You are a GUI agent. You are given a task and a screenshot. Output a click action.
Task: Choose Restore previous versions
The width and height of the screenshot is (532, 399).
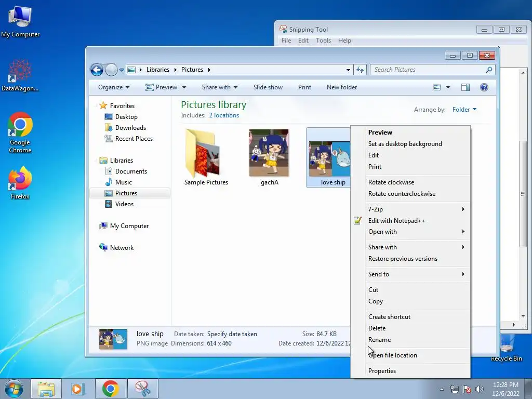click(x=410, y=259)
